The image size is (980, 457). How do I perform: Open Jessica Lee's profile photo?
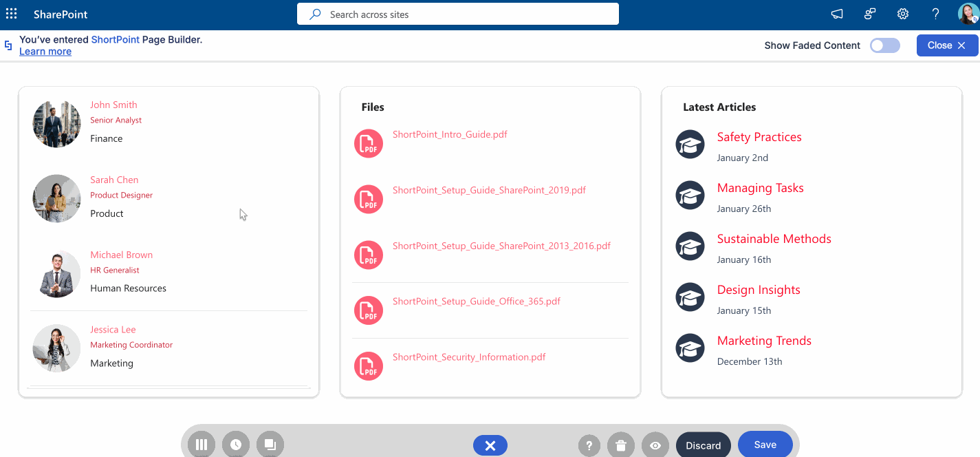[x=57, y=348]
